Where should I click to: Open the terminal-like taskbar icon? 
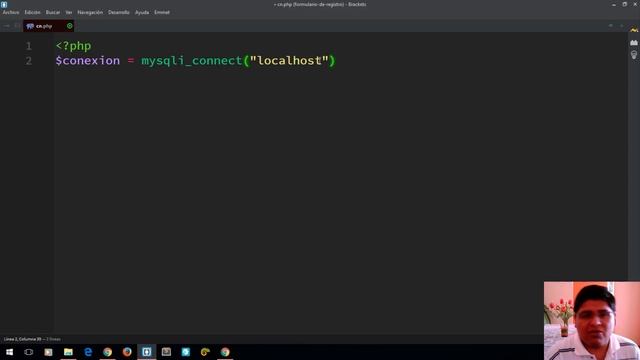pyautogui.click(x=166, y=352)
